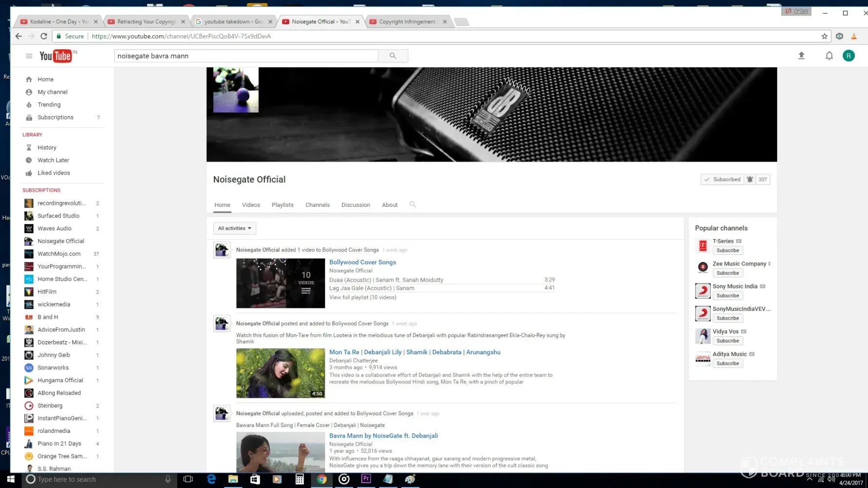Expand the All activities dropdown
868x488 pixels.
[x=234, y=228]
